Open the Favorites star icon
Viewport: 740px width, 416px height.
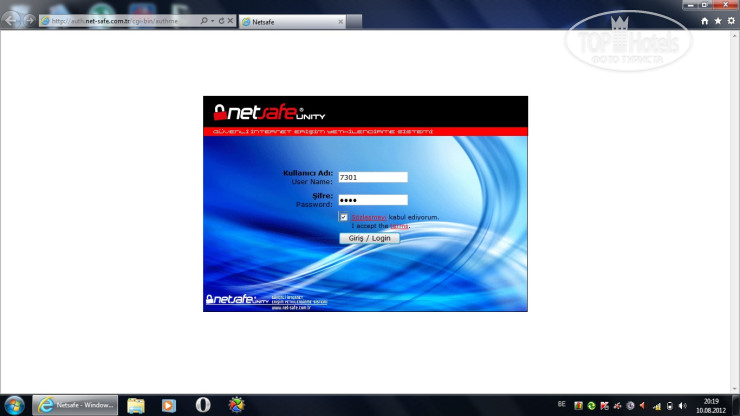[718, 21]
